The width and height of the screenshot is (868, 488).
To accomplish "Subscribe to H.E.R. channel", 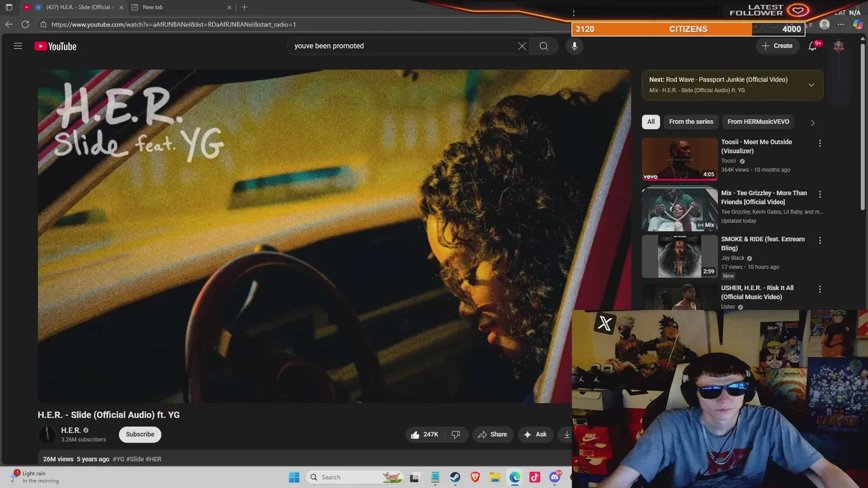I will tap(140, 434).
